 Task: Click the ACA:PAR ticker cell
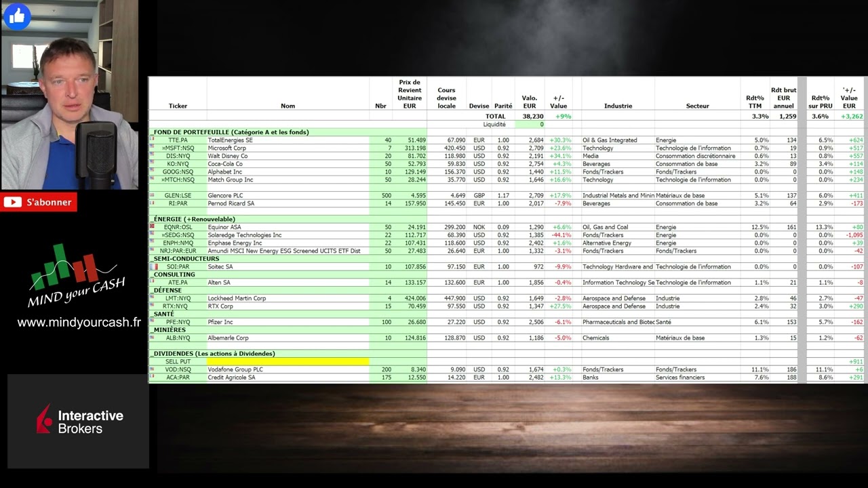(x=178, y=378)
